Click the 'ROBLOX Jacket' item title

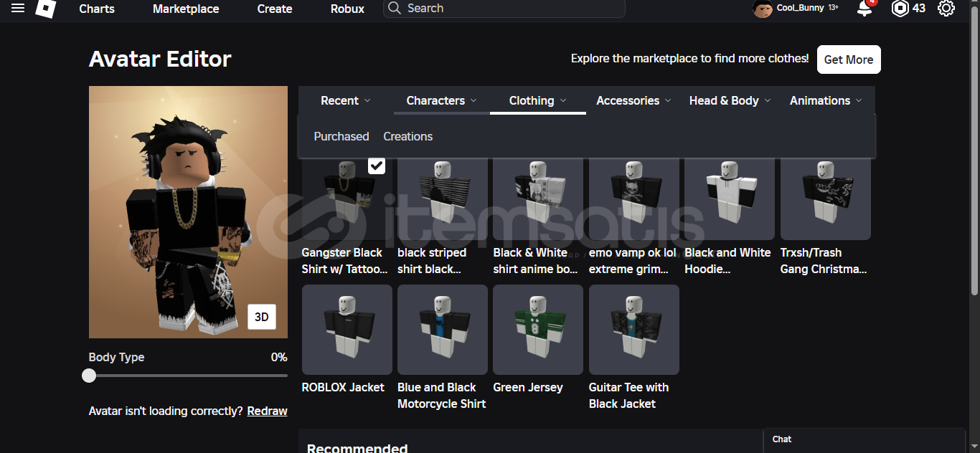(x=343, y=387)
